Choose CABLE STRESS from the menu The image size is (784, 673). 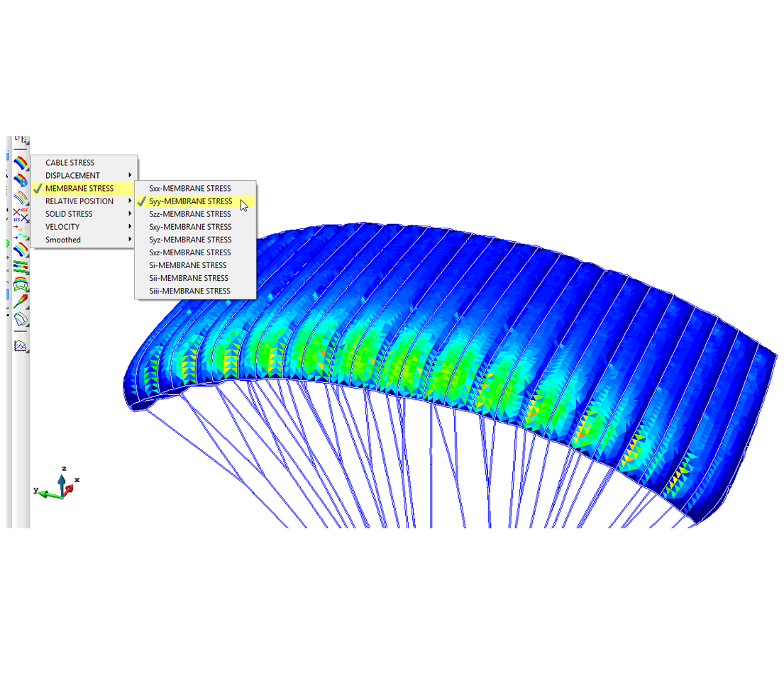pyautogui.click(x=70, y=163)
